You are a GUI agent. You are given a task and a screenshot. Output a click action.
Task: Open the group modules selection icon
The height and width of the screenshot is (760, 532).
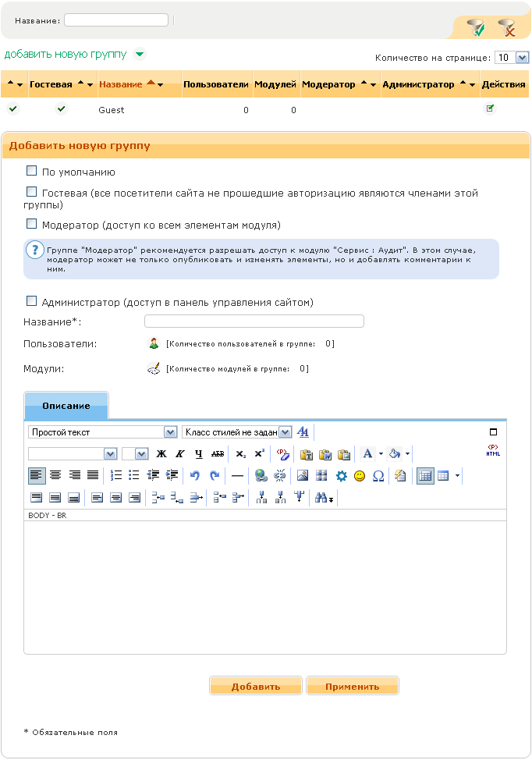154,369
